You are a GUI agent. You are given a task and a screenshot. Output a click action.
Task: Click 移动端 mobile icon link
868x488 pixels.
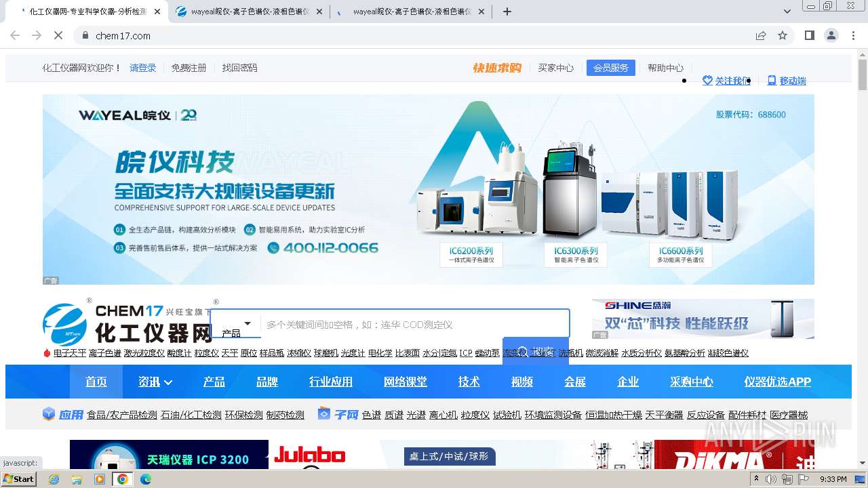787,81
